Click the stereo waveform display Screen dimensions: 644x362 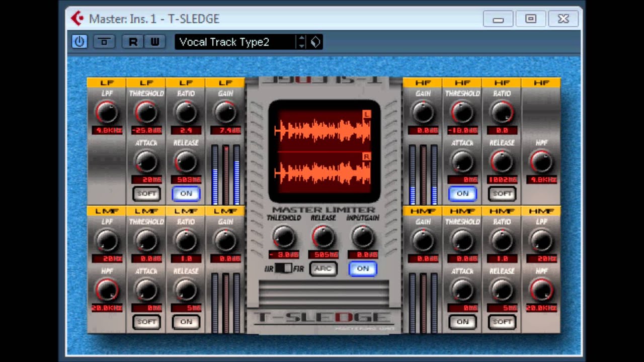point(324,151)
